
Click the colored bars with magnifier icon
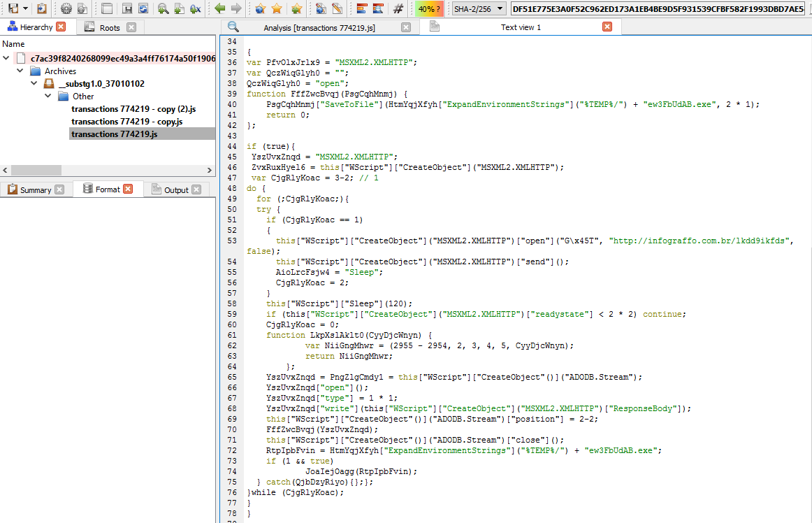[378, 8]
